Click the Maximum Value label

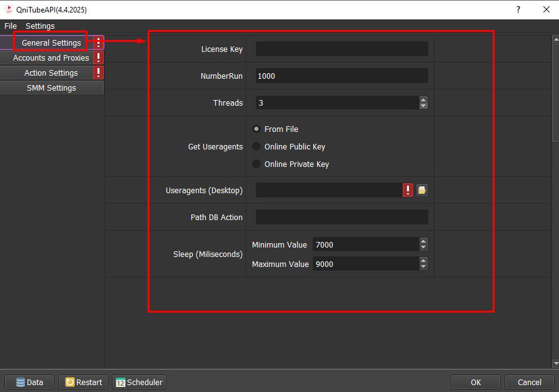[x=280, y=264]
